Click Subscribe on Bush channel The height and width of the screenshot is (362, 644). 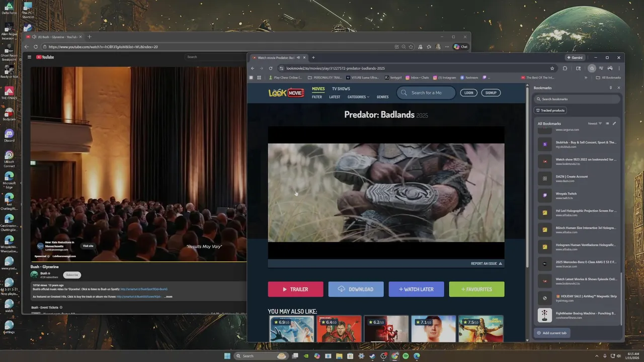tap(72, 275)
